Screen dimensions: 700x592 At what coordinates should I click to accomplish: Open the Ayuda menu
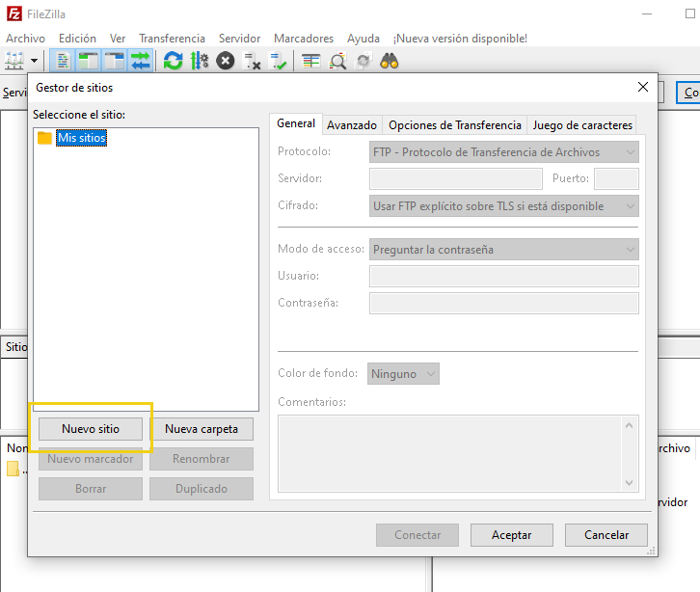[x=363, y=39]
